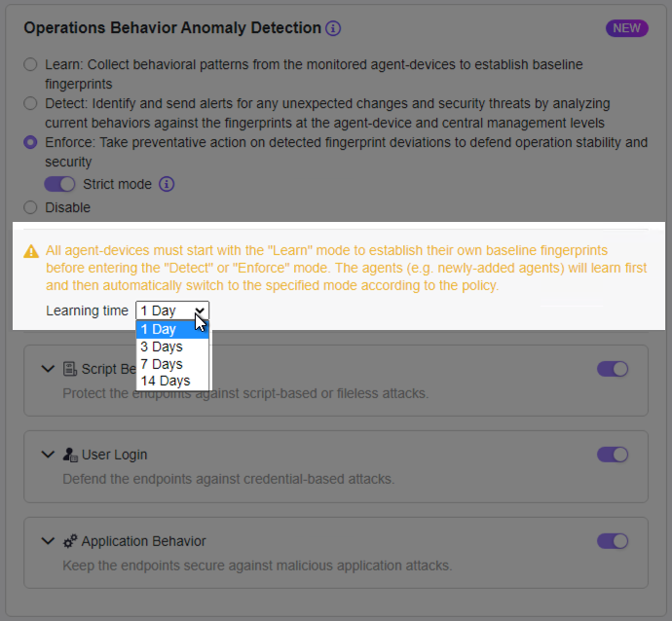This screenshot has height=621, width=672.
Task: Select 7 Days in the dropdown list
Action: (162, 364)
